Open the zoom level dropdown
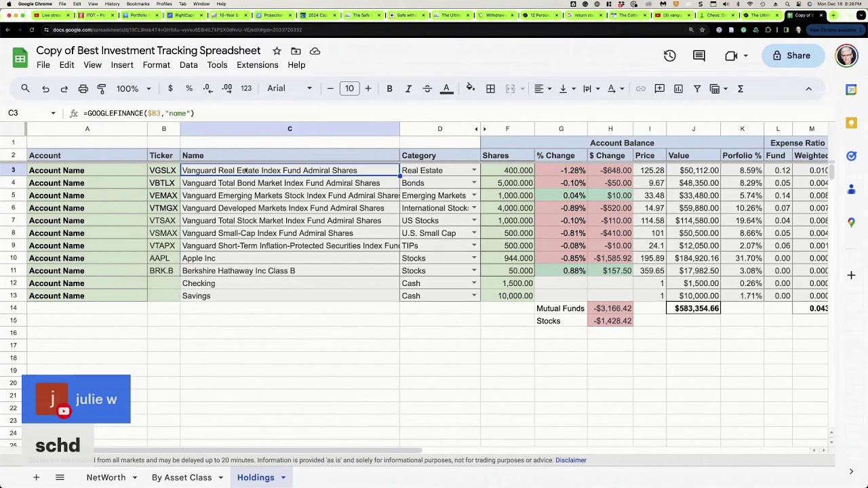The height and width of the screenshot is (488, 868). pos(134,89)
